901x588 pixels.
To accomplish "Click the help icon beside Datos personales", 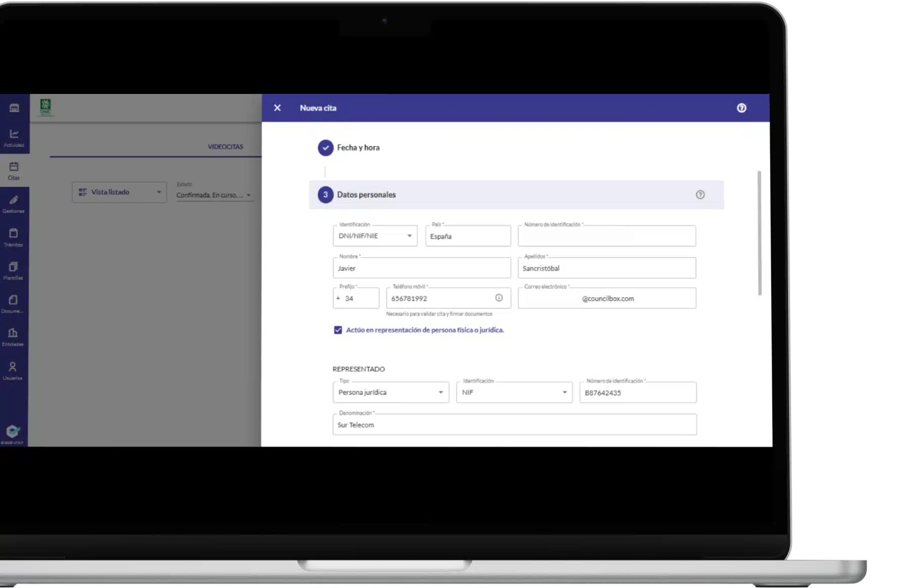I will click(x=700, y=194).
